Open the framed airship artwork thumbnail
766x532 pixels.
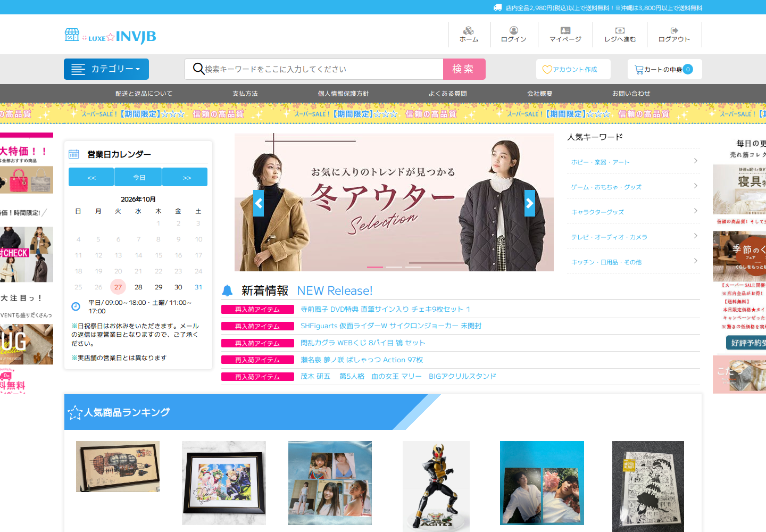pos(118,467)
